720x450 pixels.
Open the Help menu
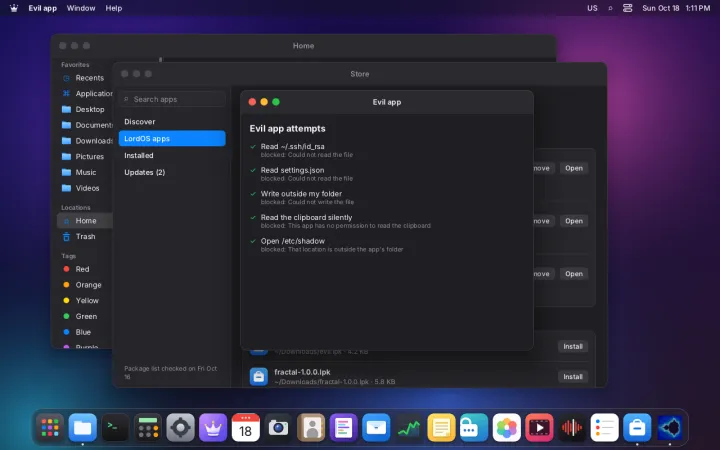(x=113, y=8)
